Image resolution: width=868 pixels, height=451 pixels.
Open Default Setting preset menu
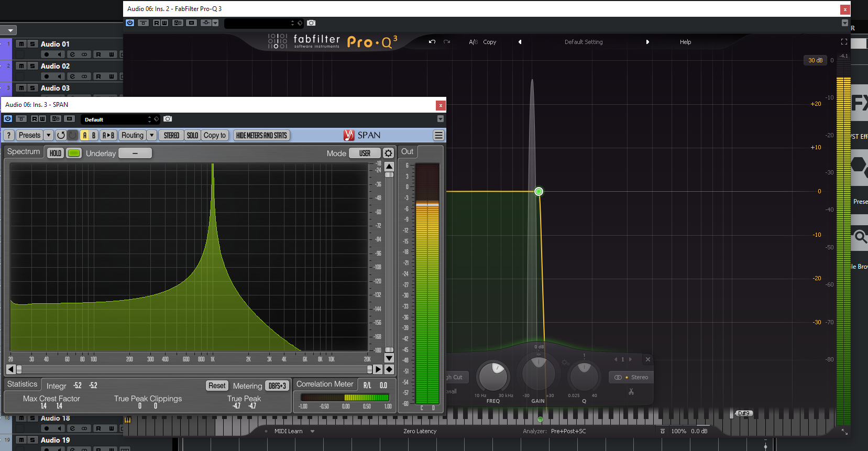[584, 42]
